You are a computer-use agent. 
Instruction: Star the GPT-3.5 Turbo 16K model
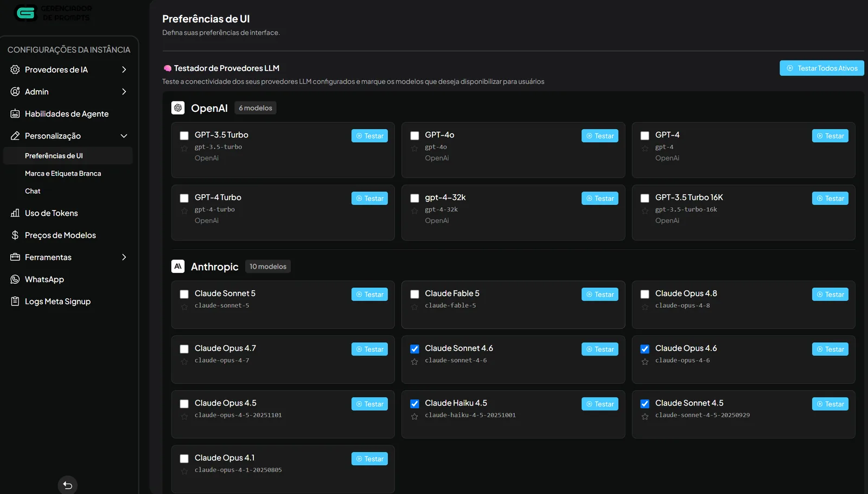pos(645,211)
